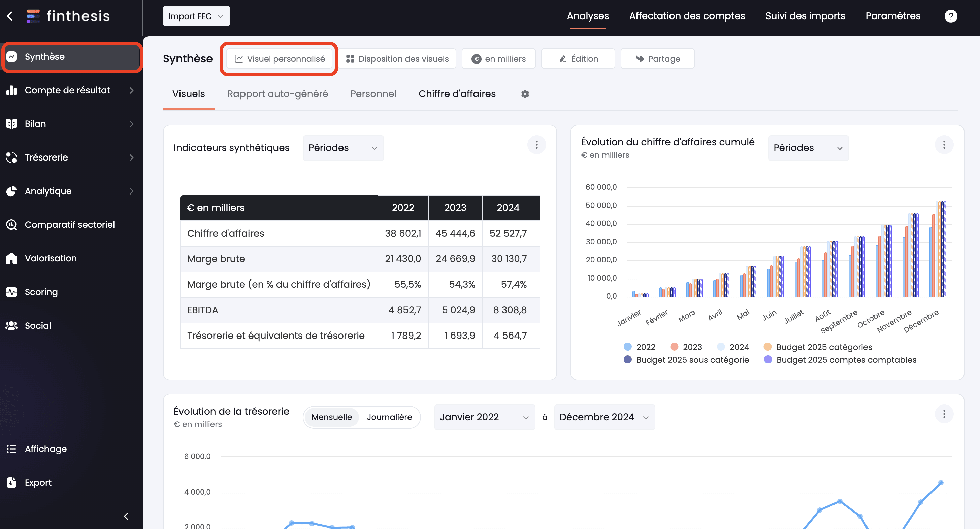Click the 2023 column header

455,208
